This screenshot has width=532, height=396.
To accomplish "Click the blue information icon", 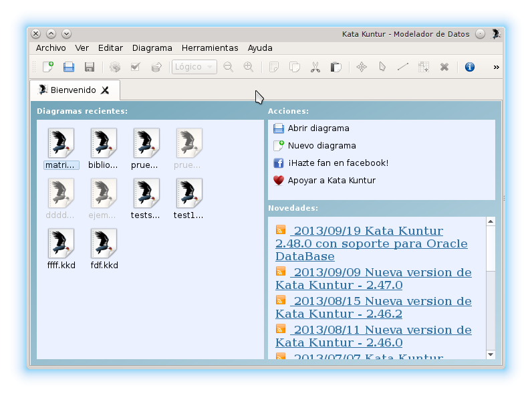I will click(x=470, y=67).
